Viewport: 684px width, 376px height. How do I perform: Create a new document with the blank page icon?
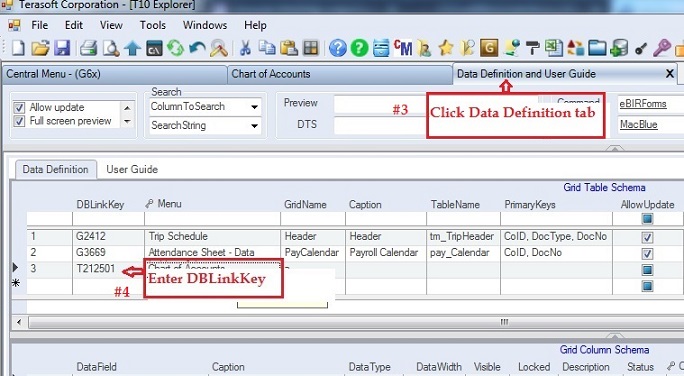tap(18, 48)
